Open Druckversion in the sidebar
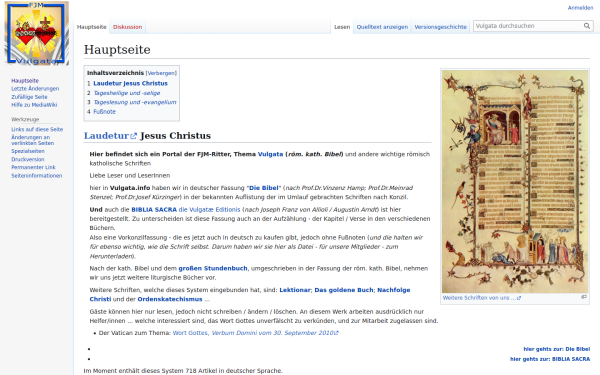Image resolution: width=600 pixels, height=375 pixels. (28, 159)
